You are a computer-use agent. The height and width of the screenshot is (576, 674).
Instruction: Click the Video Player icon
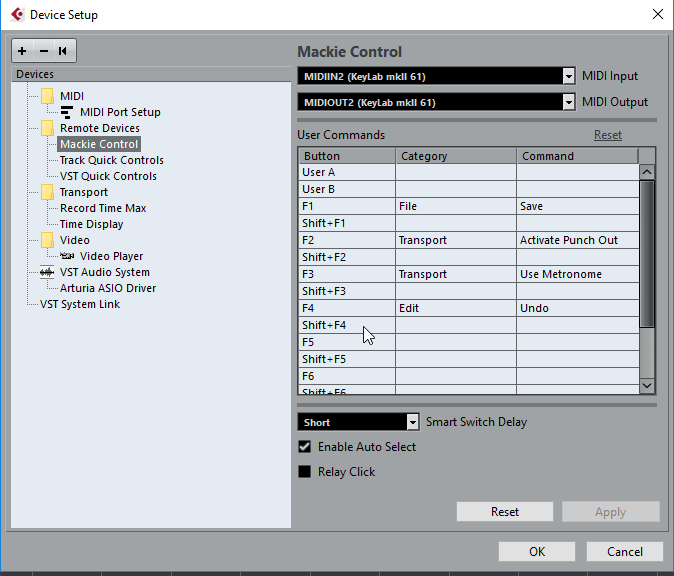pos(67,256)
